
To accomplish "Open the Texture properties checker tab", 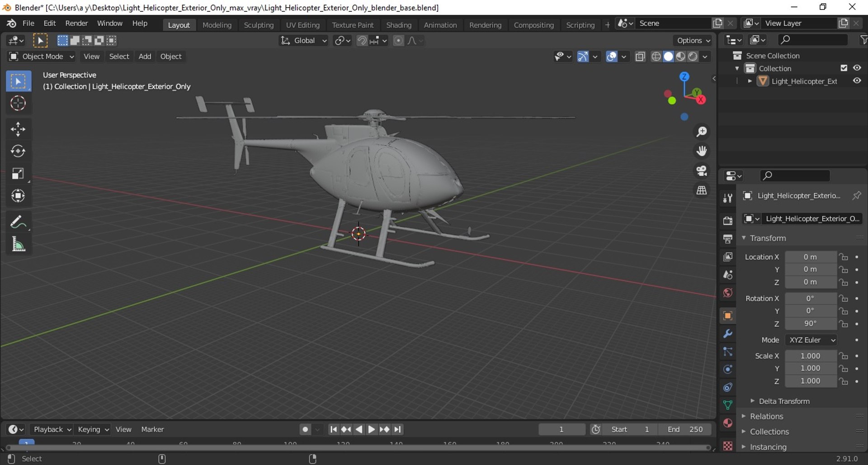I will (x=727, y=446).
